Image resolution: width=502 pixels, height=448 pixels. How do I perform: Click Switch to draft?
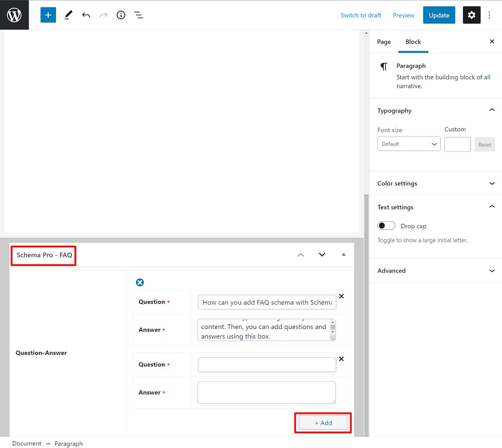click(x=361, y=16)
